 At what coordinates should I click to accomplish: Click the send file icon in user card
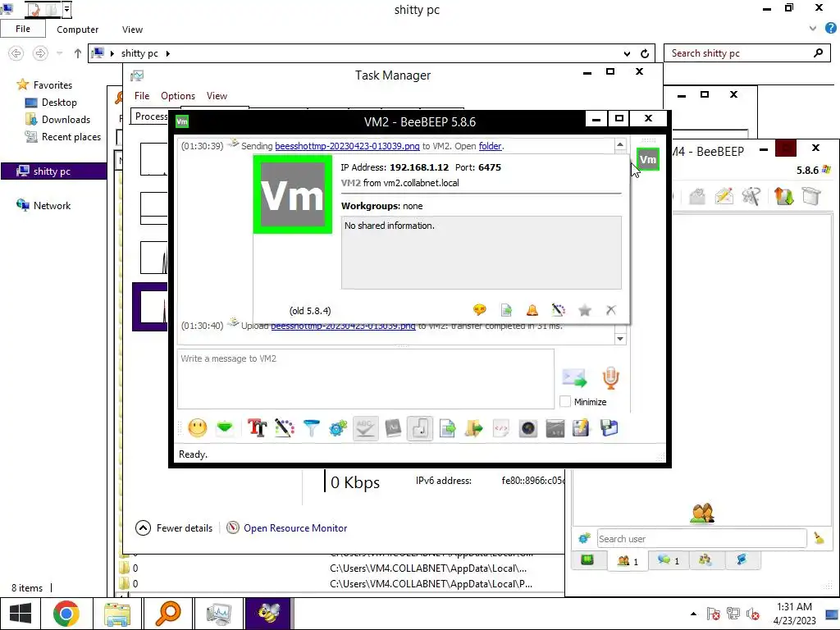coord(506,309)
